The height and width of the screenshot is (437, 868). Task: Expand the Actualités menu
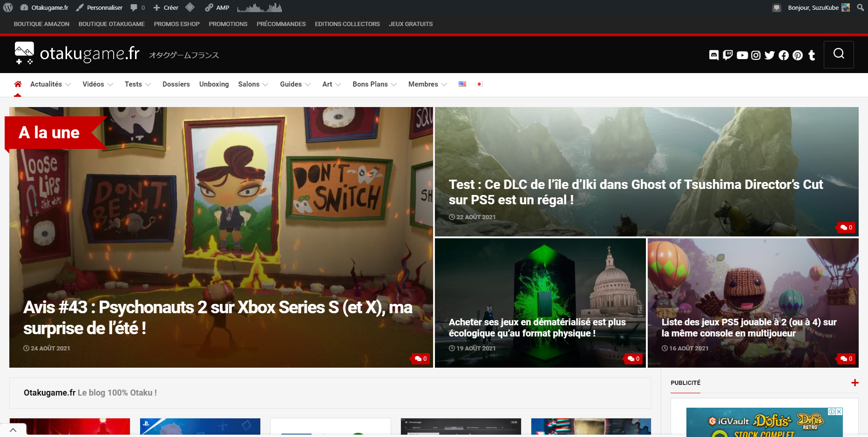[50, 84]
